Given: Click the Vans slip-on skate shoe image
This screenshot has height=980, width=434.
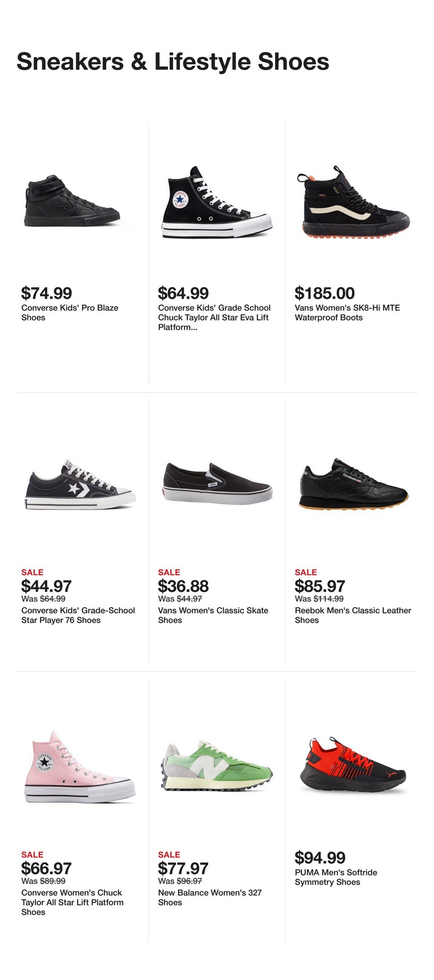Looking at the screenshot, I should pos(217,483).
